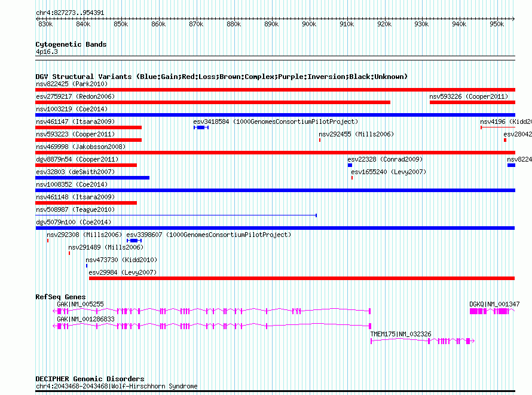Click the esv29984 (Levy2007) label

(123, 272)
